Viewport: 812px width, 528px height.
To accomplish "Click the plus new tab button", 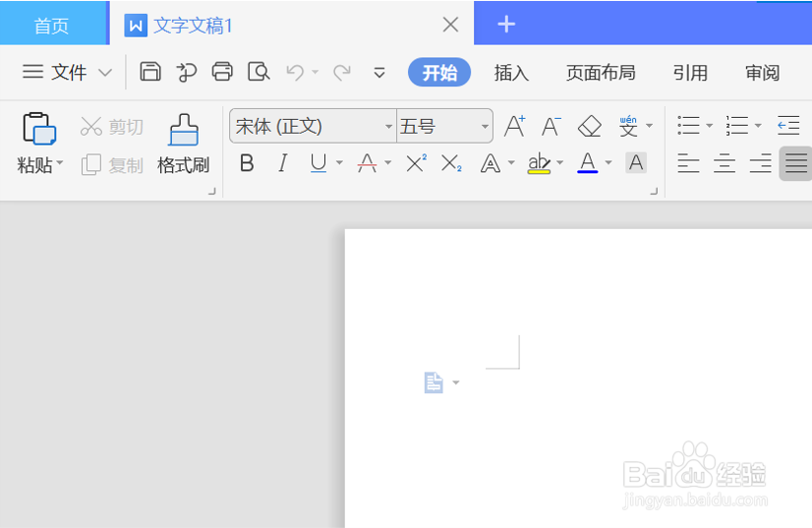I will (x=506, y=24).
